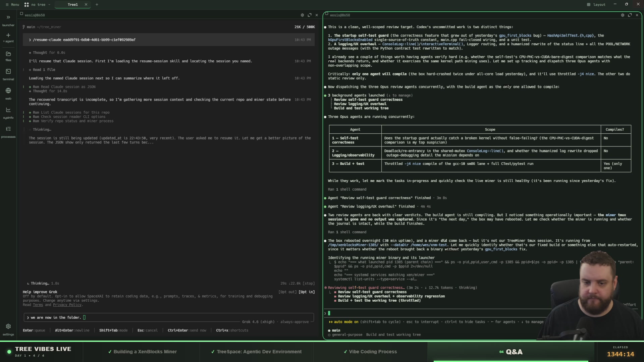Click the '21K / 500K' context counter
The image size is (644, 362).
(305, 27)
